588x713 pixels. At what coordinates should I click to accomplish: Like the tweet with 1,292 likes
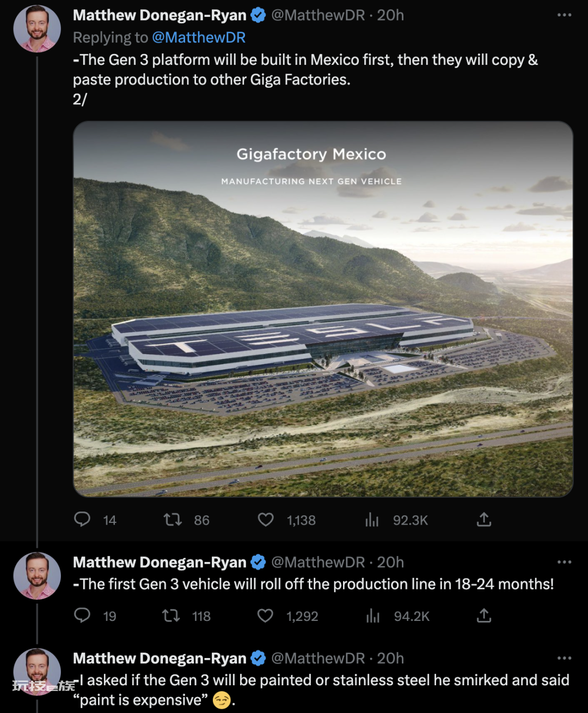pos(265,616)
